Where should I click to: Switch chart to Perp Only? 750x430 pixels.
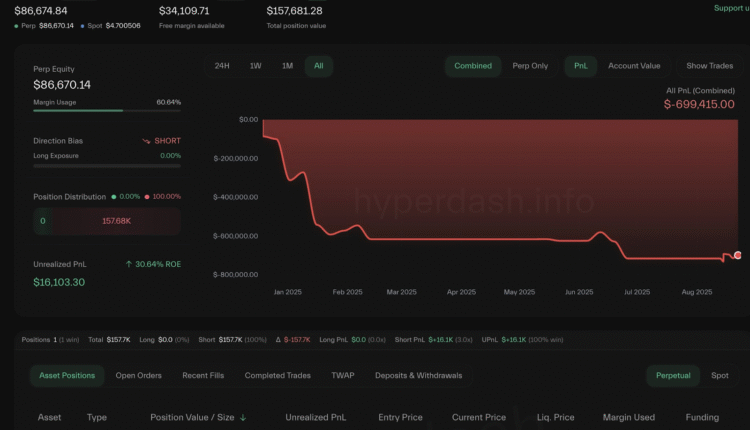click(530, 66)
